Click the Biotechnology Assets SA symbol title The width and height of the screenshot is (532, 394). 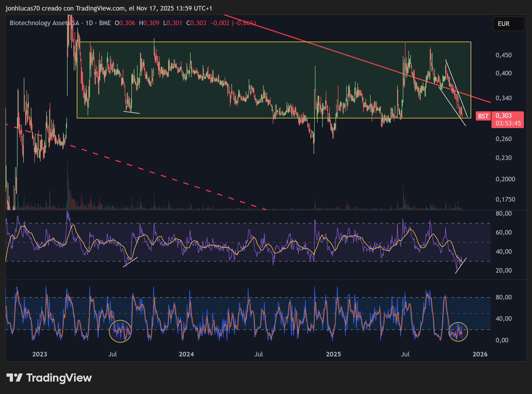(44, 23)
